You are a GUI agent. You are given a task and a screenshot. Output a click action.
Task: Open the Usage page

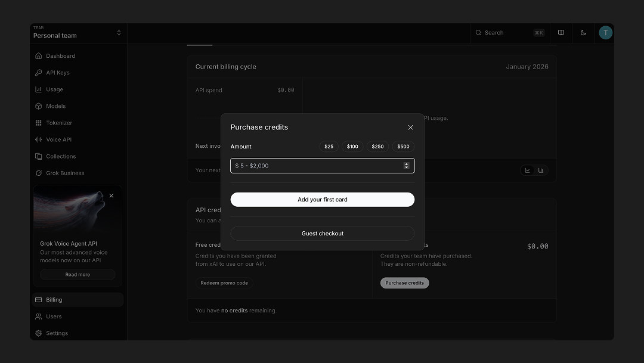pyautogui.click(x=77, y=89)
